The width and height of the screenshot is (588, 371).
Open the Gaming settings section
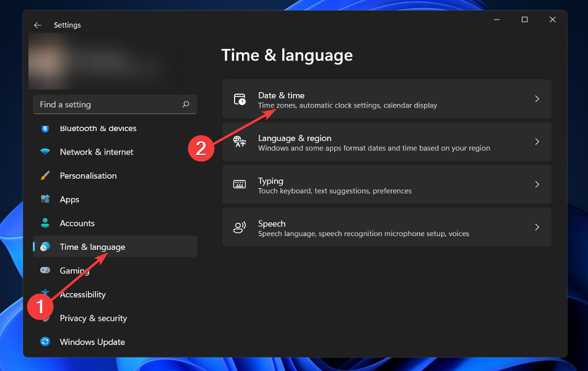point(115,270)
